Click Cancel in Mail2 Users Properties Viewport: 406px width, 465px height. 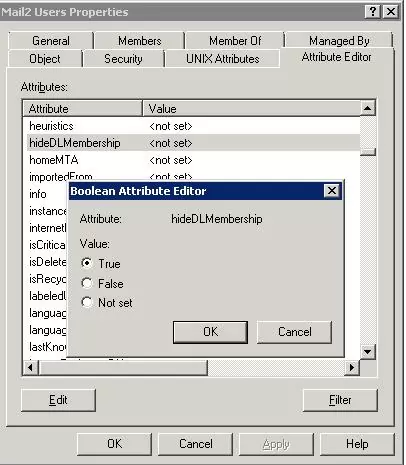[x=196, y=444]
